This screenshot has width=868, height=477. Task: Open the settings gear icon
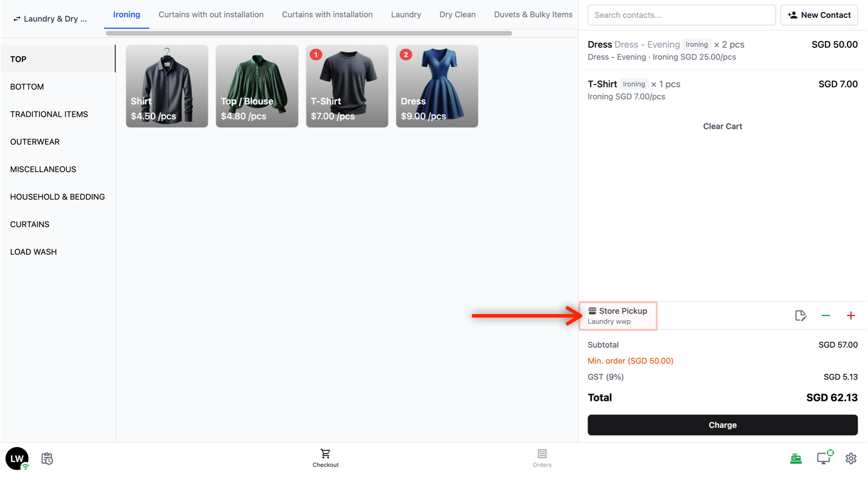(851, 458)
